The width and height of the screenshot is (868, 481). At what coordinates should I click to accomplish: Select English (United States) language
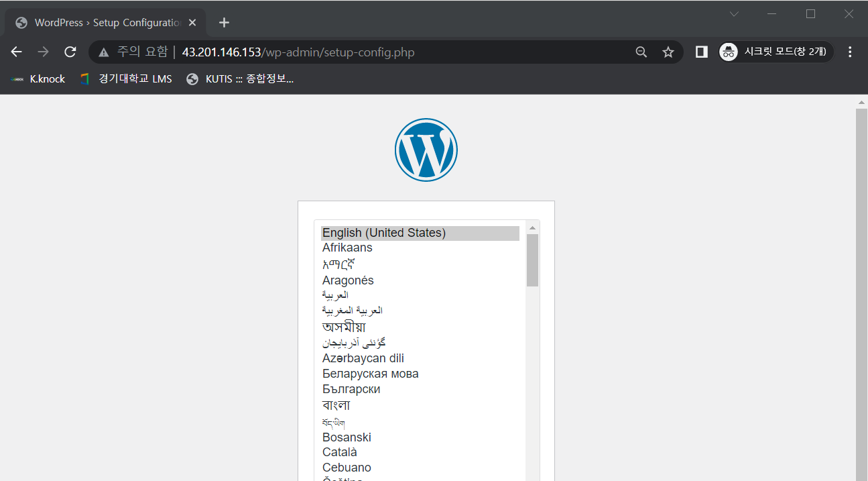click(x=420, y=233)
